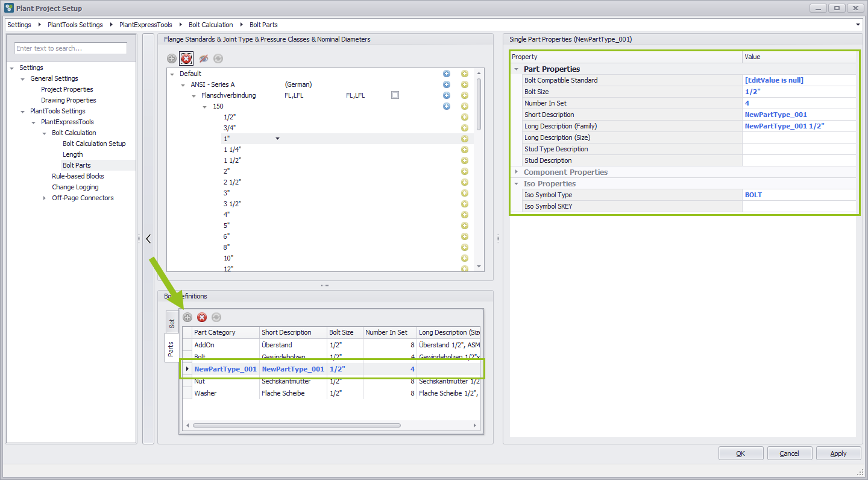Click the OK button
This screenshot has height=480, width=868.
741,453
